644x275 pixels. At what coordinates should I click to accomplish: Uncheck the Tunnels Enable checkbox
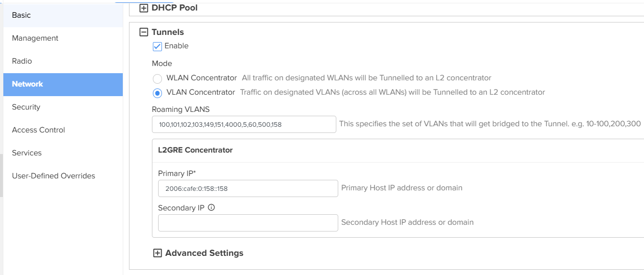(157, 46)
